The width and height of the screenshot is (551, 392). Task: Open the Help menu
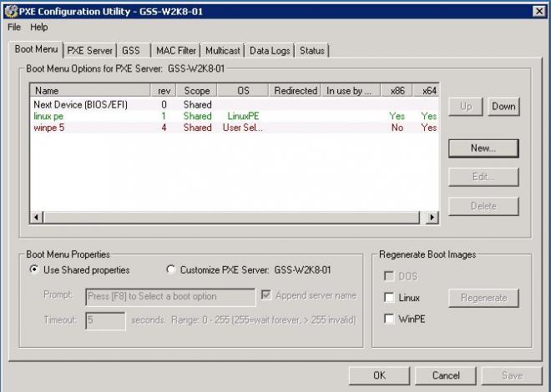pyautogui.click(x=38, y=27)
